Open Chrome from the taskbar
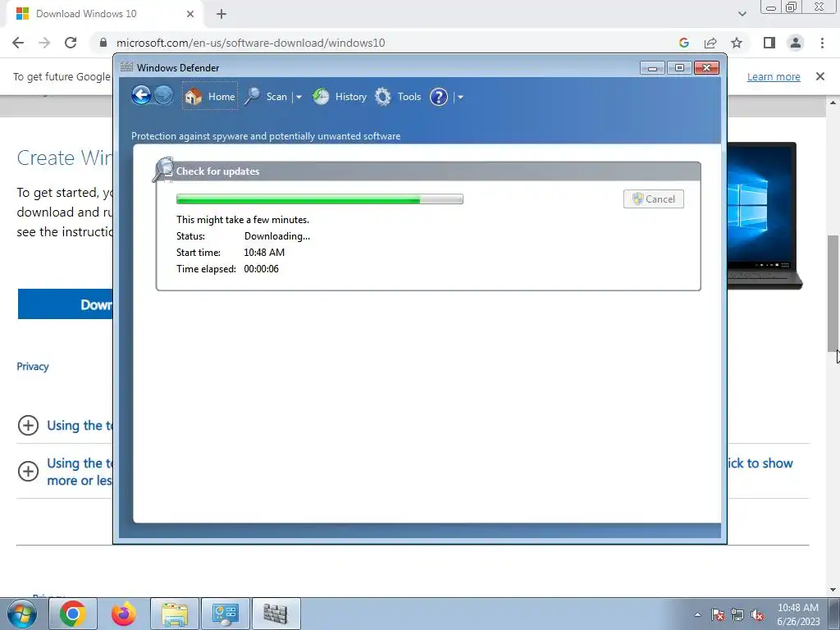Screen dimensions: 840x630 coord(73,614)
